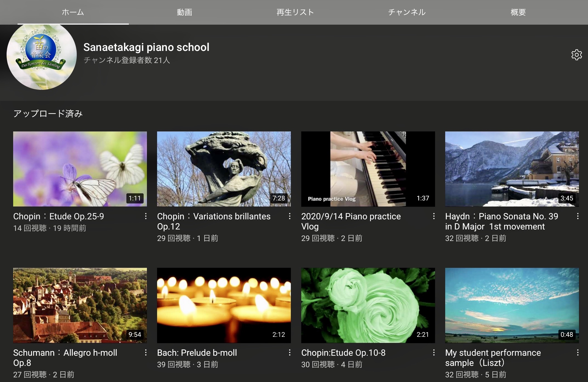This screenshot has height=382, width=588.
Task: Click the Bach: Prelude b-moll title
Action: (197, 353)
